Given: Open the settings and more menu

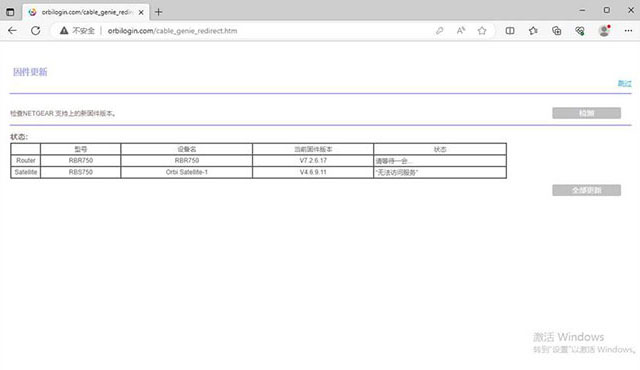Looking at the screenshot, I should [628, 31].
